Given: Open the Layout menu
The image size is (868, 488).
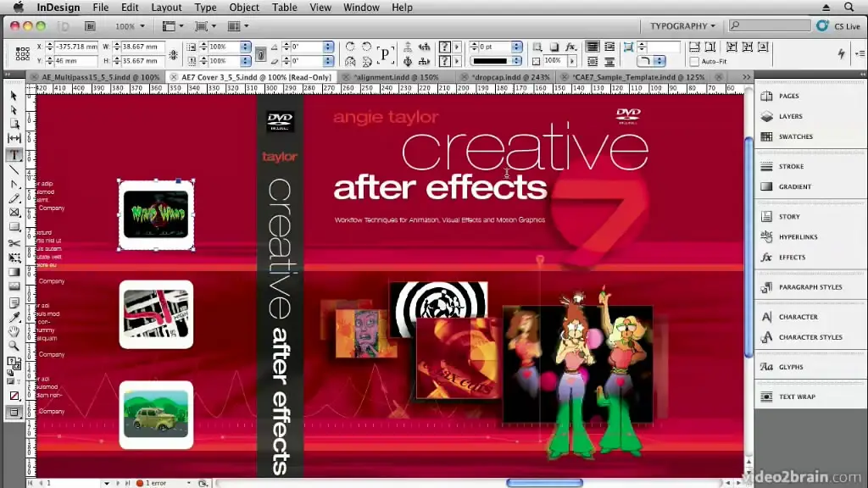Looking at the screenshot, I should (x=166, y=7).
